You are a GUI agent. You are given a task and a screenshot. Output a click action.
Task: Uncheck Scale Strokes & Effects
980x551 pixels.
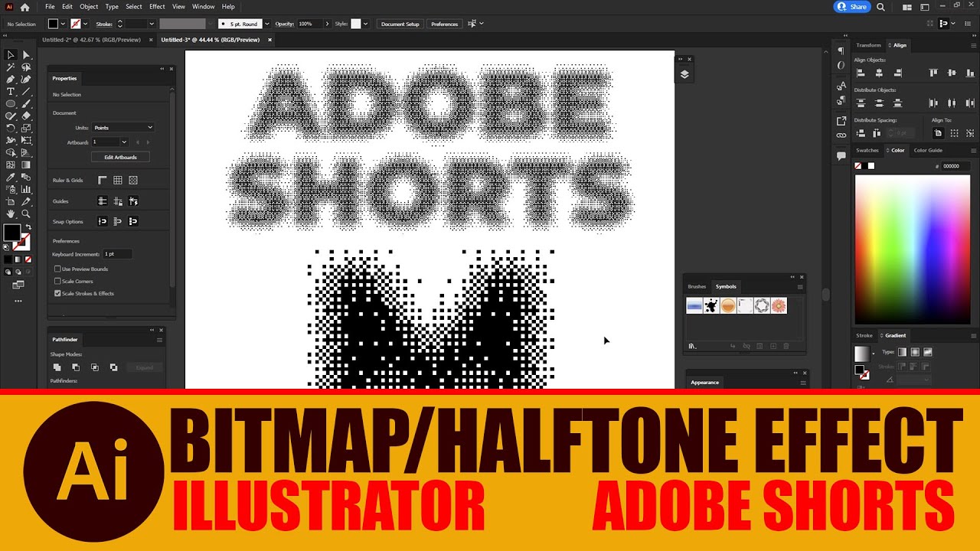coord(57,293)
